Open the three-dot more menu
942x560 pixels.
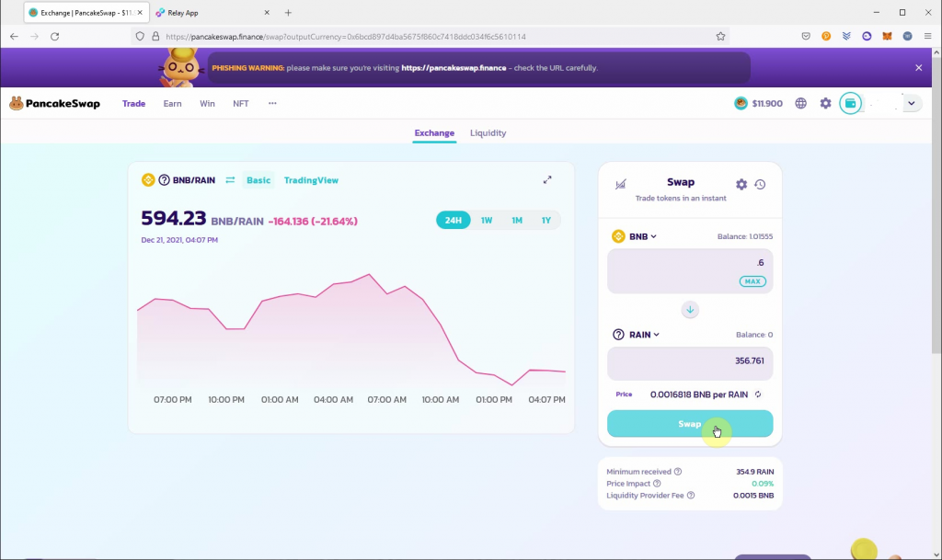tap(272, 103)
